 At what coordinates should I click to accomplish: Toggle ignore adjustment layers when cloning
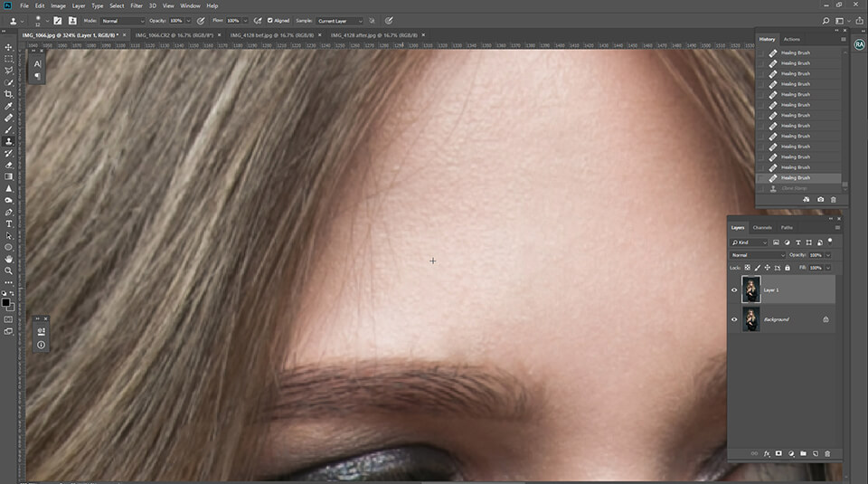(x=372, y=21)
